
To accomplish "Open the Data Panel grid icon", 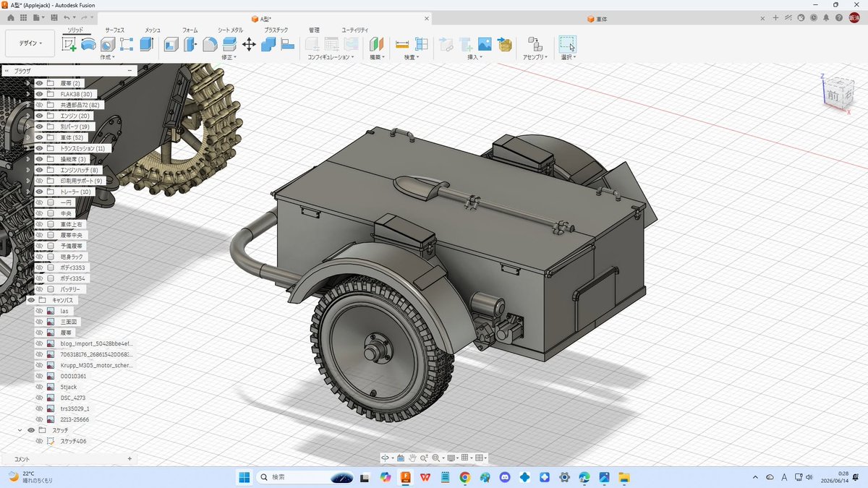I will point(24,17).
